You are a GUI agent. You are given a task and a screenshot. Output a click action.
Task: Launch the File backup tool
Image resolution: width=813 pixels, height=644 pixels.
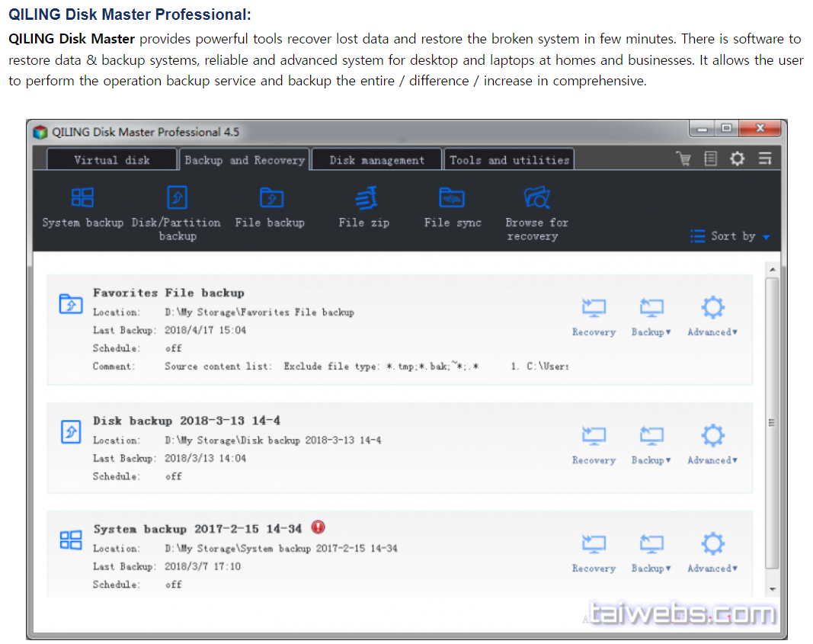coord(270,207)
